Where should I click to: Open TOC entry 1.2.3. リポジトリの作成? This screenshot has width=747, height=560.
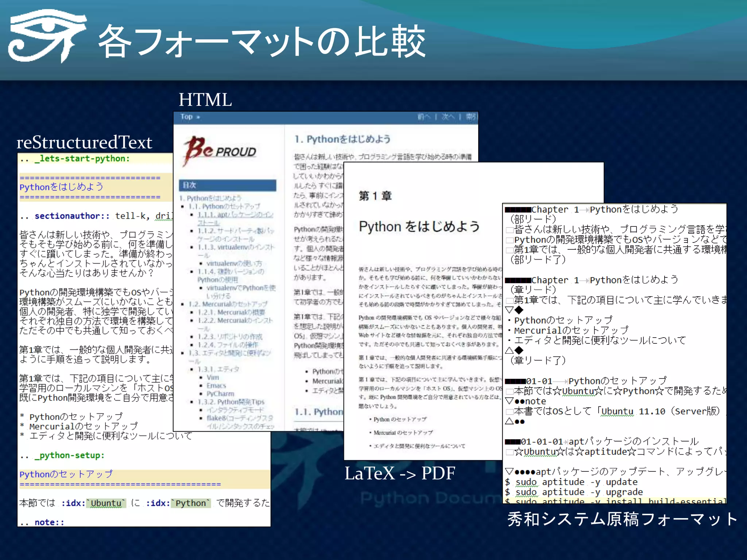(230, 337)
